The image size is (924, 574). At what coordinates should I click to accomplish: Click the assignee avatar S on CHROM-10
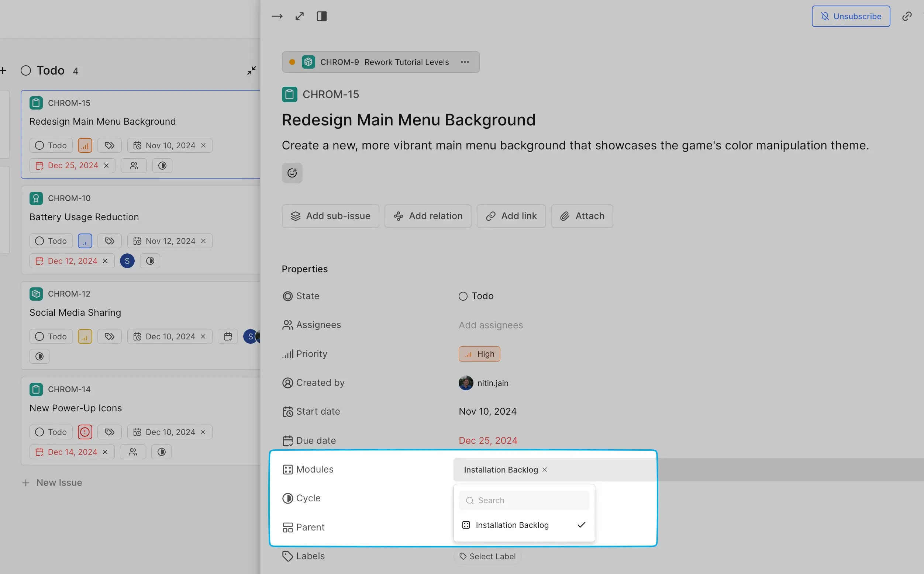tap(127, 261)
